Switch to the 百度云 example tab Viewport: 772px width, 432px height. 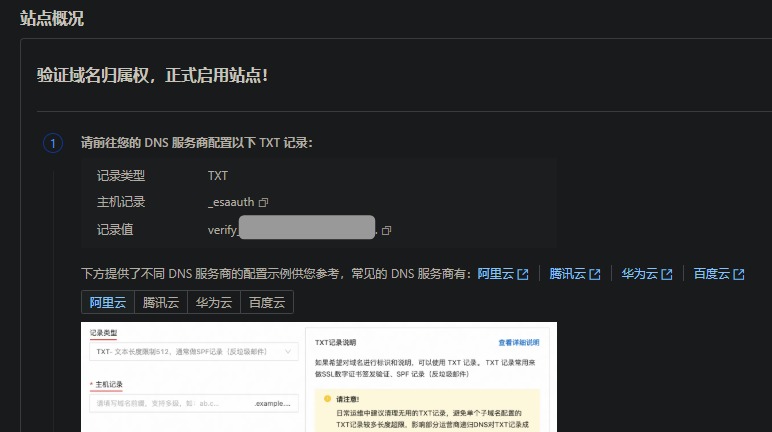(267, 302)
